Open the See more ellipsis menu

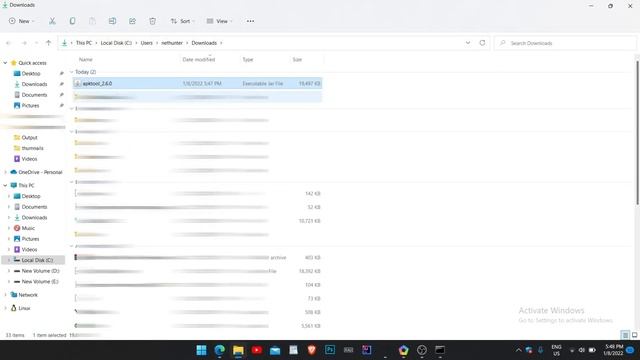point(250,21)
